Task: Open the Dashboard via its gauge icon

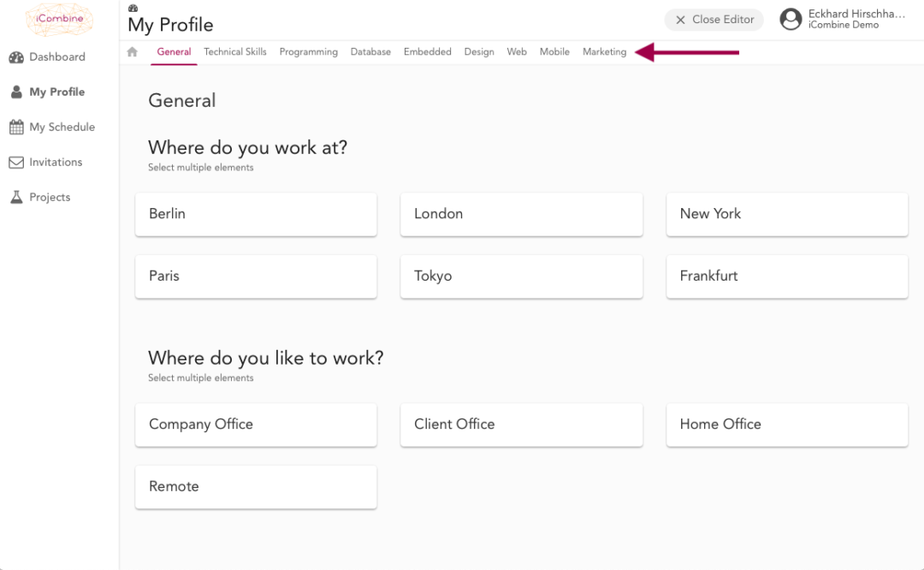Action: (x=18, y=57)
